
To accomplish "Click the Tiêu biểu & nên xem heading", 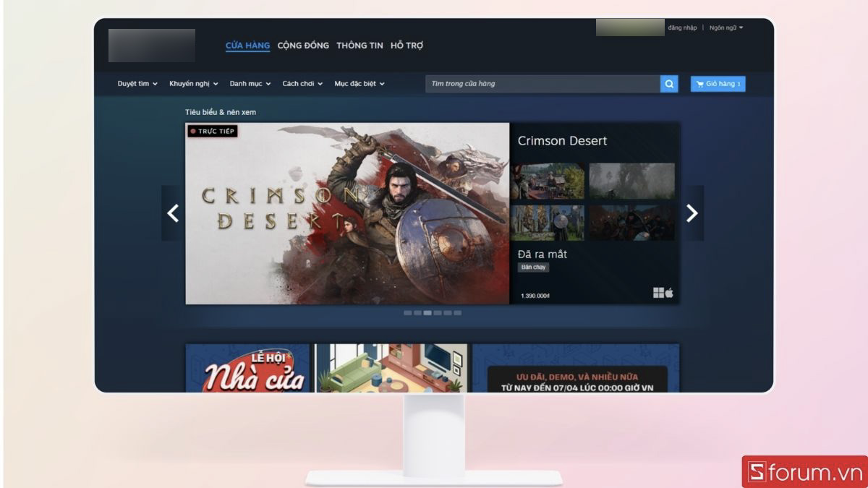I will tap(221, 112).
